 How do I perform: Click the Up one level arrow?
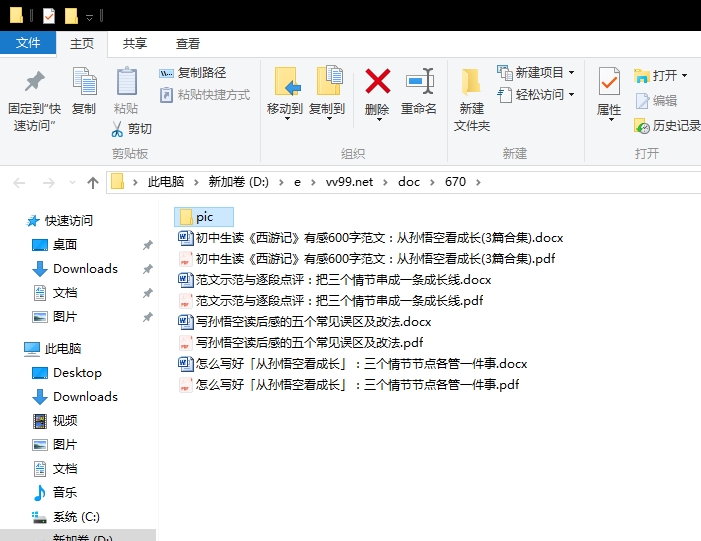[x=93, y=182]
